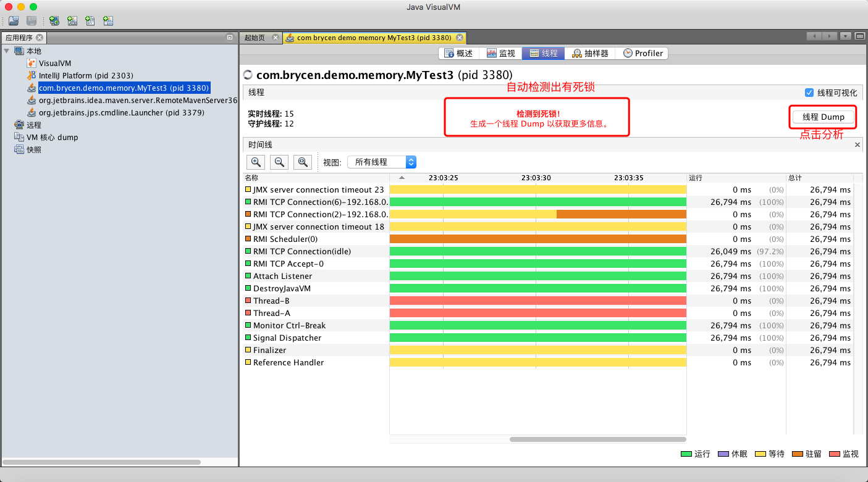This screenshot has height=482, width=868.
Task: Click the zoom-to-fit timeline magnifier icon
Action: pyautogui.click(x=303, y=162)
